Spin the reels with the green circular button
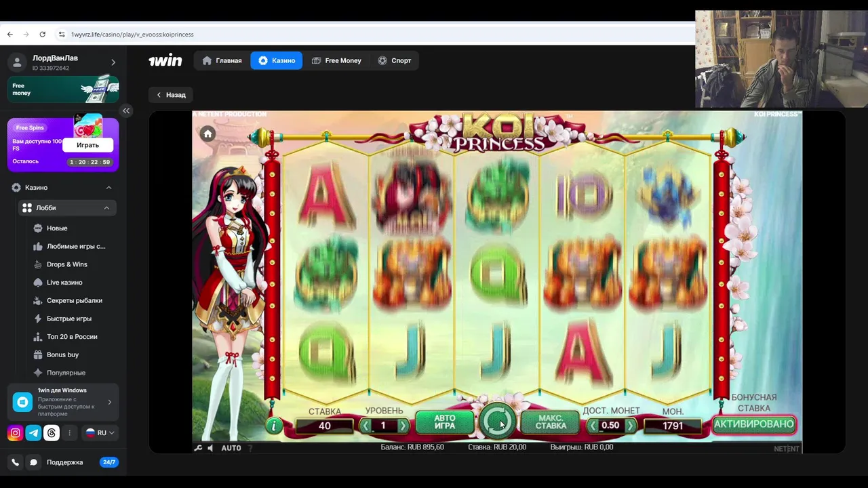Image resolution: width=868 pixels, height=488 pixels. pos(498,420)
